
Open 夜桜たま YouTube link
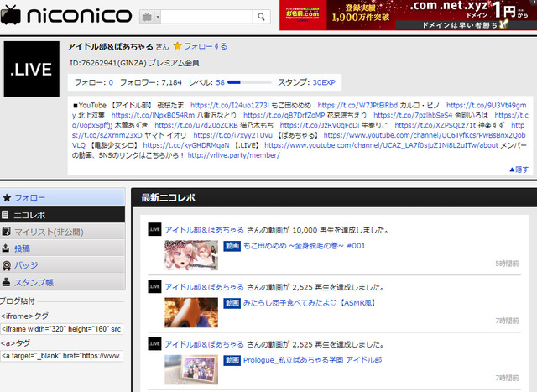click(230, 105)
